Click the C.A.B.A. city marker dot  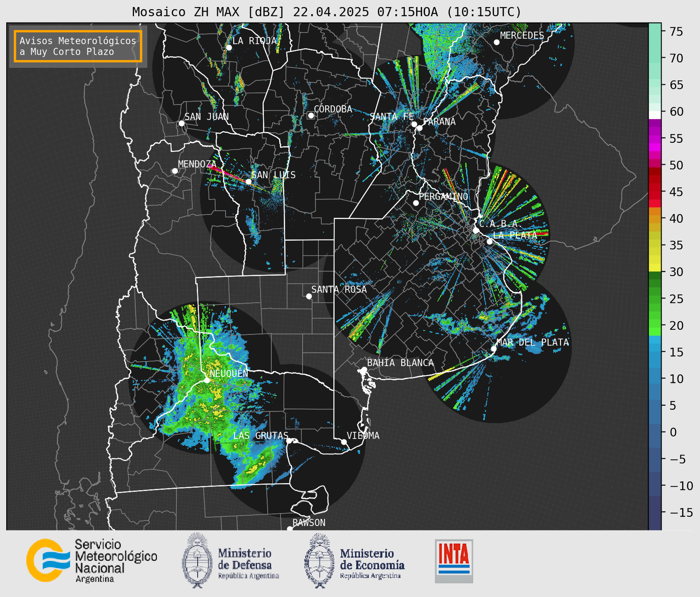pos(476,230)
